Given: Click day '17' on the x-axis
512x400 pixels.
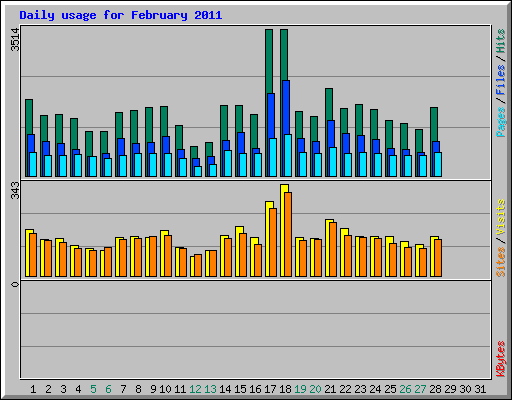Looking at the screenshot, I should tap(270, 389).
